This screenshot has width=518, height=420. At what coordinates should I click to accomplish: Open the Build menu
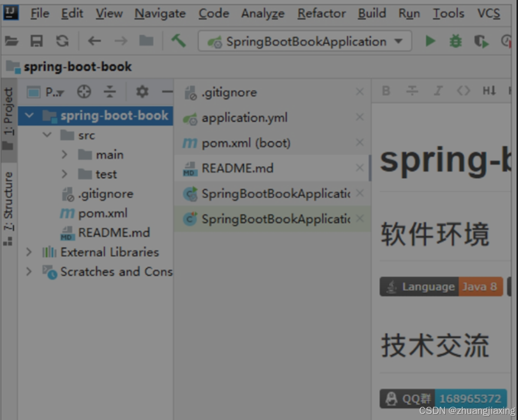click(x=372, y=14)
